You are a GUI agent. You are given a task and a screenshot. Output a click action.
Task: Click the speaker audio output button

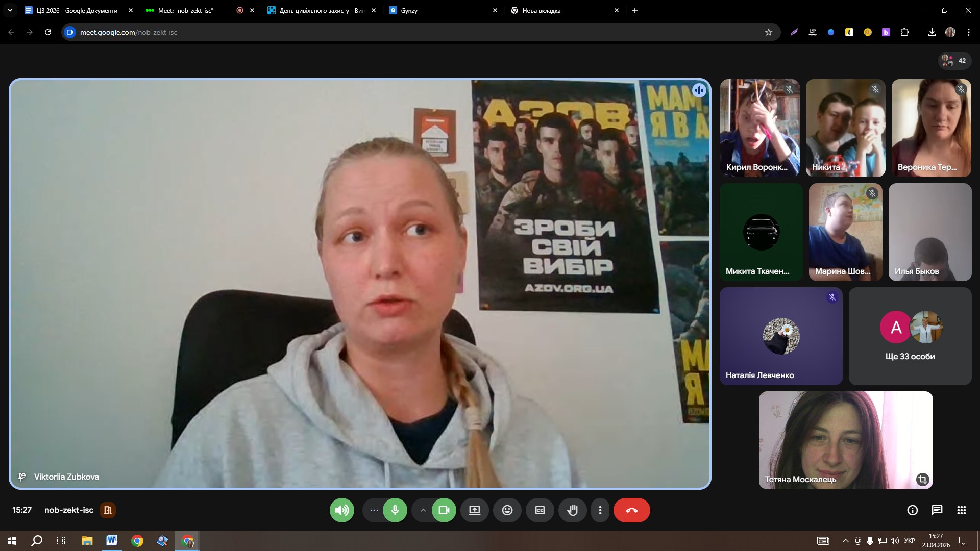[x=341, y=510]
